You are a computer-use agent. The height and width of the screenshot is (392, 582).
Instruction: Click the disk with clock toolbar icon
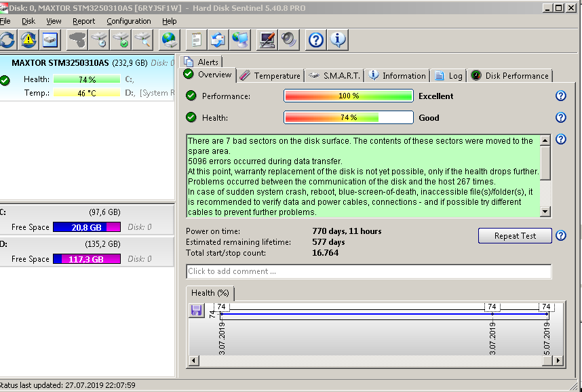99,40
